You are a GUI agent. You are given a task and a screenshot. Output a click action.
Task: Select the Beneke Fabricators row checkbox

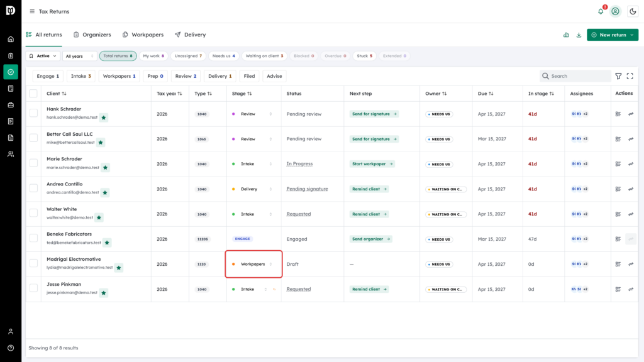pos(34,238)
